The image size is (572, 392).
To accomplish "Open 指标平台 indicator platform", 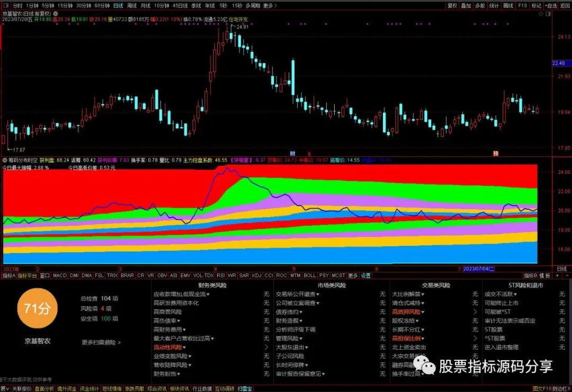I will coord(28,275).
